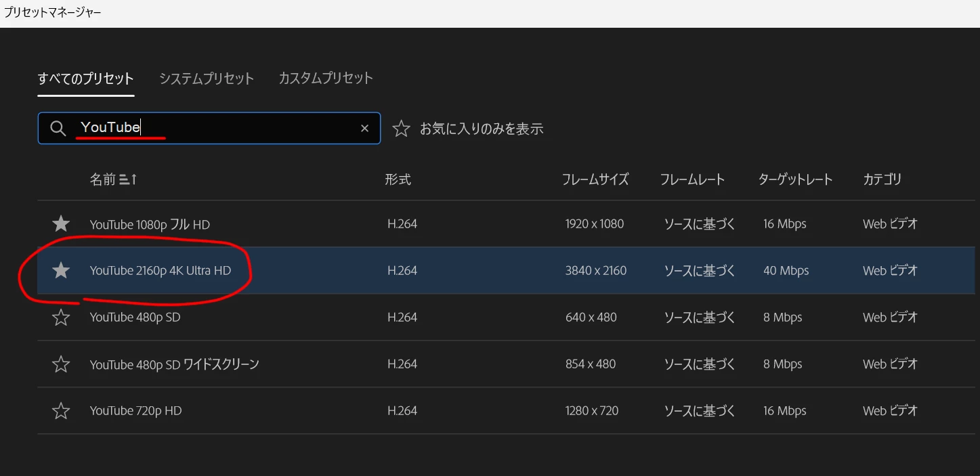This screenshot has height=476, width=980.
Task: Click the 1920 x 1080 frame size cell
Action: (x=595, y=223)
